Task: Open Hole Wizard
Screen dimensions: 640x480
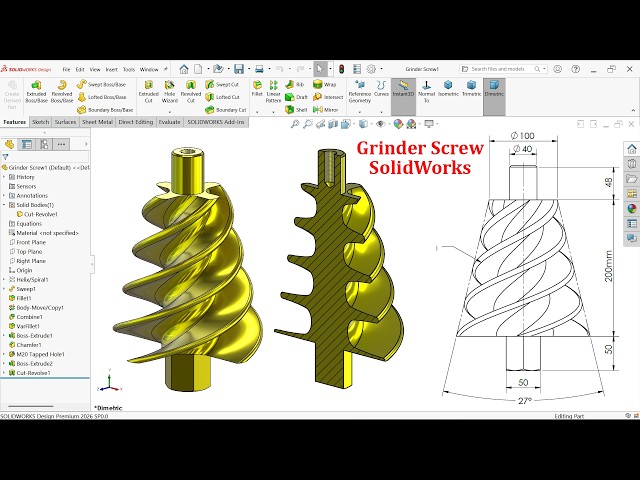Action: click(169, 91)
